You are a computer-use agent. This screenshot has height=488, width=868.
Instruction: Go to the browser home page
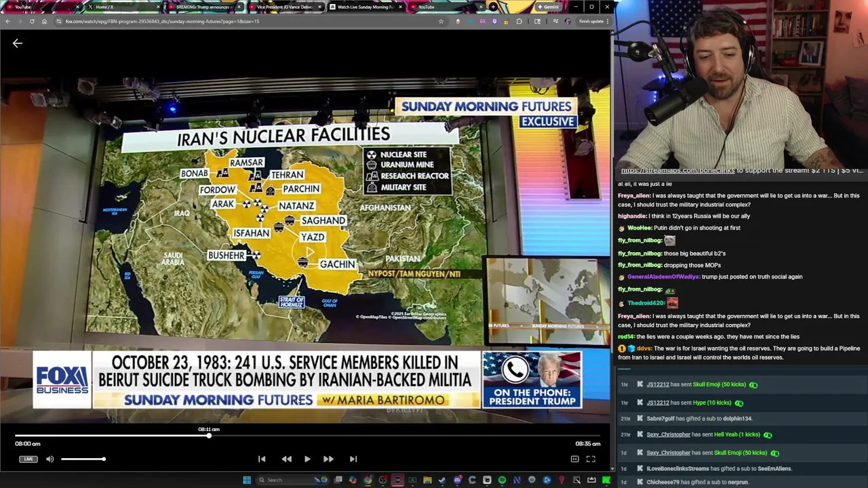(x=44, y=21)
